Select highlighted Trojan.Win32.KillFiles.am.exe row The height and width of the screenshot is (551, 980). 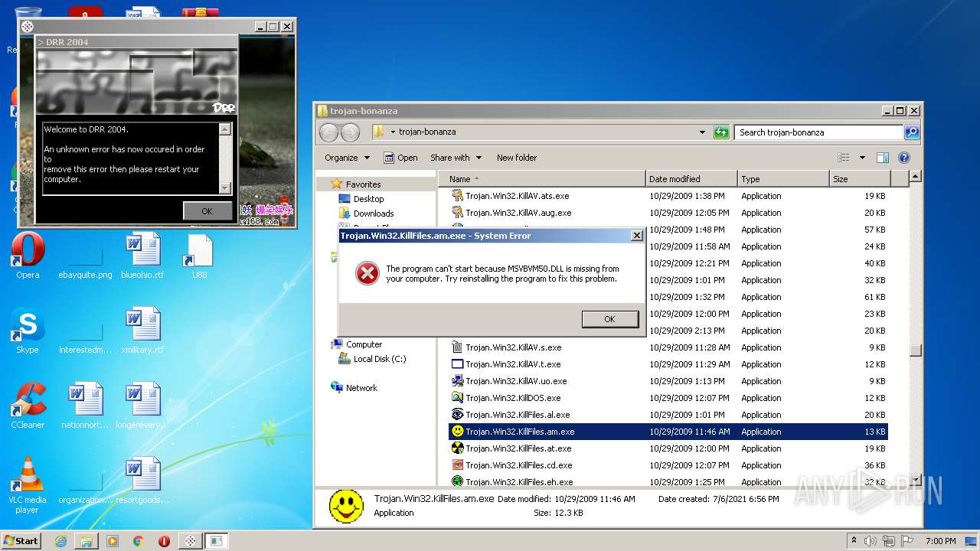coord(668,432)
